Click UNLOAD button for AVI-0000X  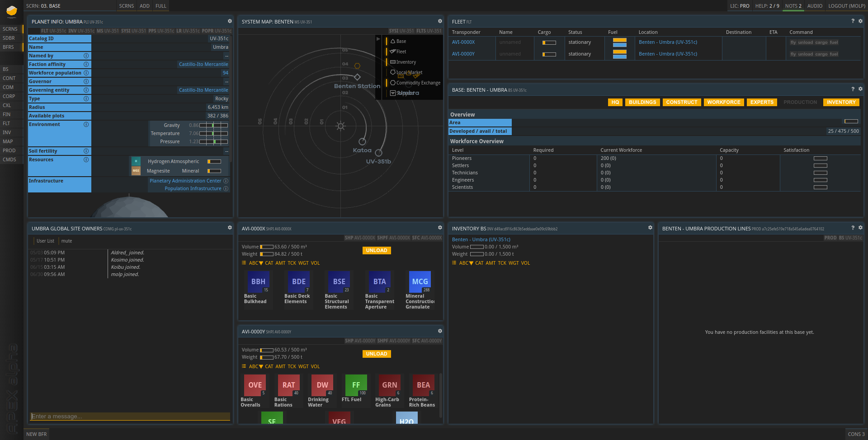click(x=377, y=250)
